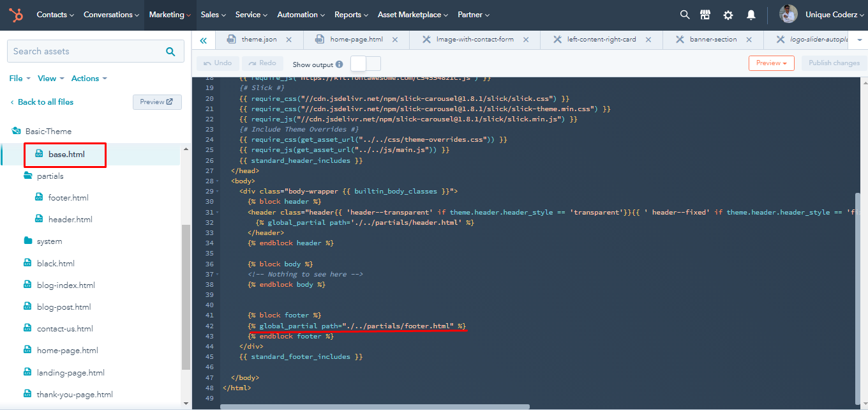Image resolution: width=868 pixels, height=410 pixels.
Task: Open the Actions dropdown menu
Action: pos(89,79)
